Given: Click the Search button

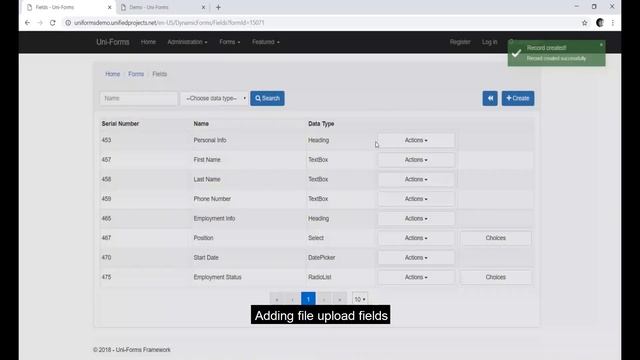Looking at the screenshot, I should [x=267, y=98].
